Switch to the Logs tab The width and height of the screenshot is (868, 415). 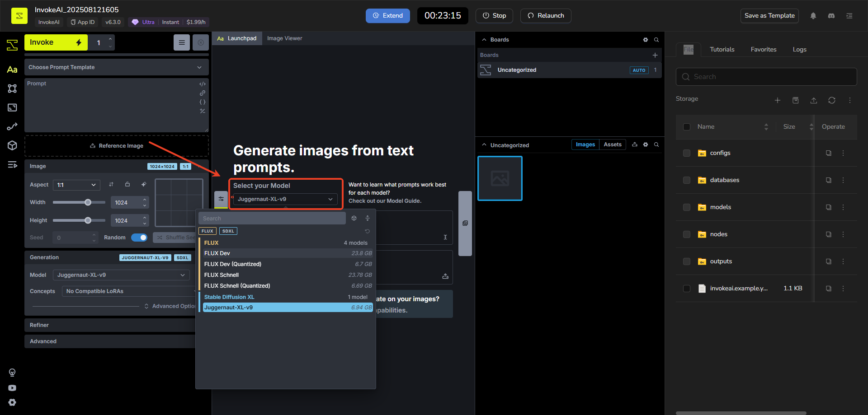pos(799,50)
